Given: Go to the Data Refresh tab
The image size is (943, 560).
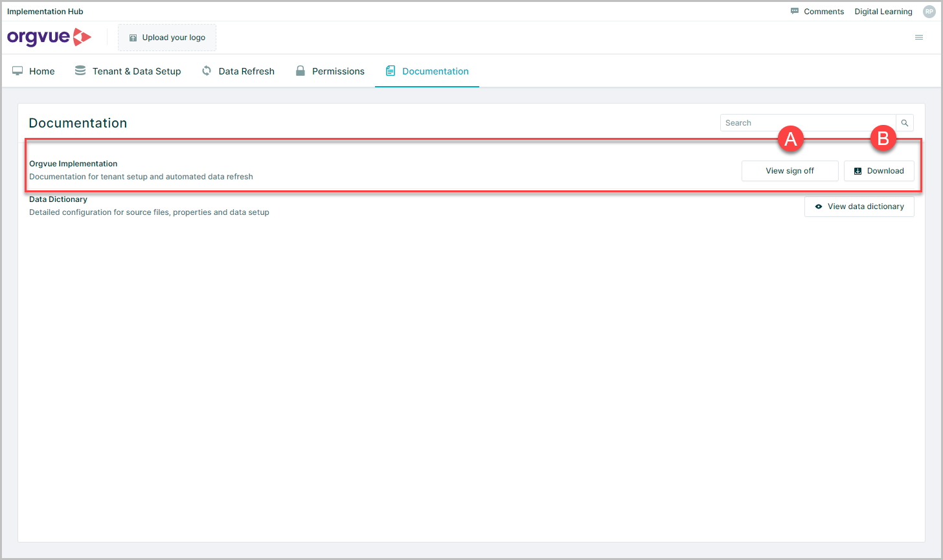Looking at the screenshot, I should click(238, 71).
